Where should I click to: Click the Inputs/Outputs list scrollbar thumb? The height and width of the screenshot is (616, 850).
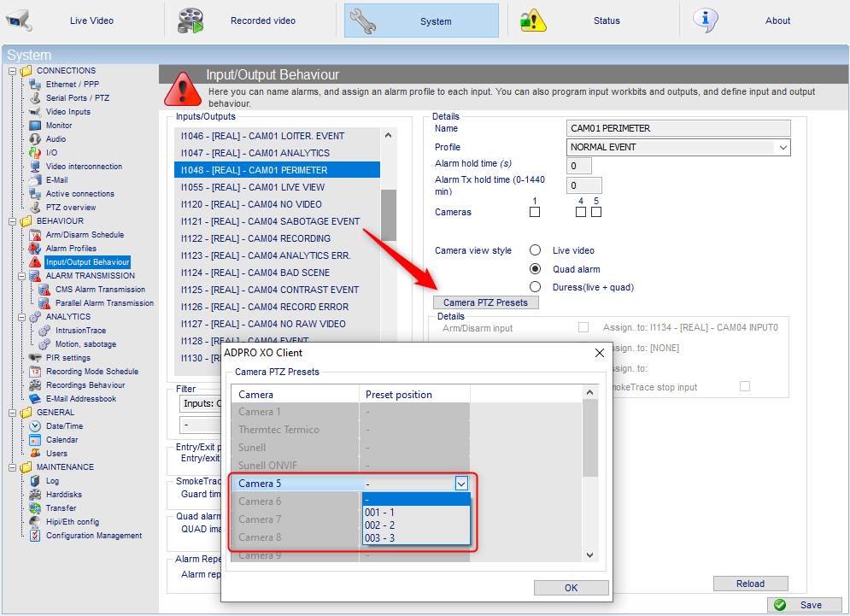[388, 214]
